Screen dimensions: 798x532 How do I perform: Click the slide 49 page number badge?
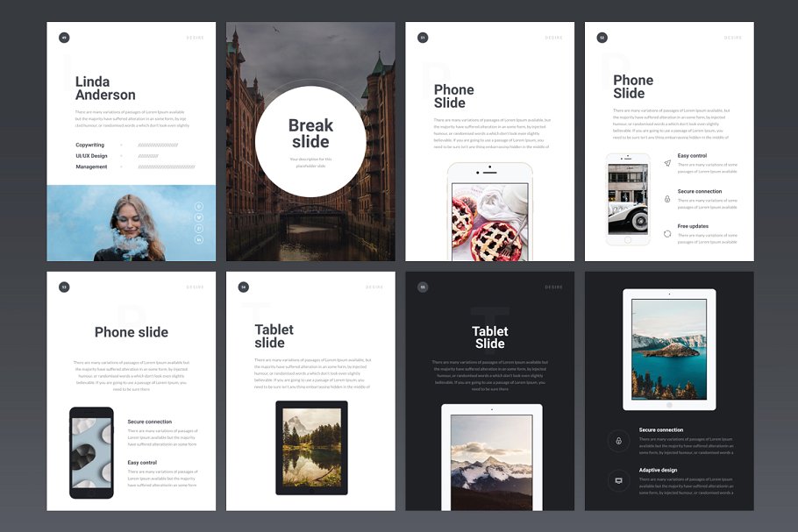click(x=64, y=38)
